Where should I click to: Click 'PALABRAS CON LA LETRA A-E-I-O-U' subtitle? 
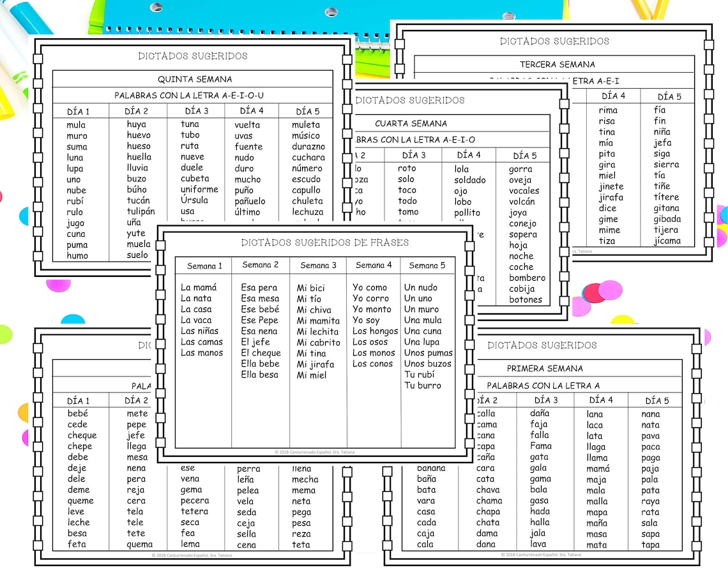pyautogui.click(x=189, y=96)
